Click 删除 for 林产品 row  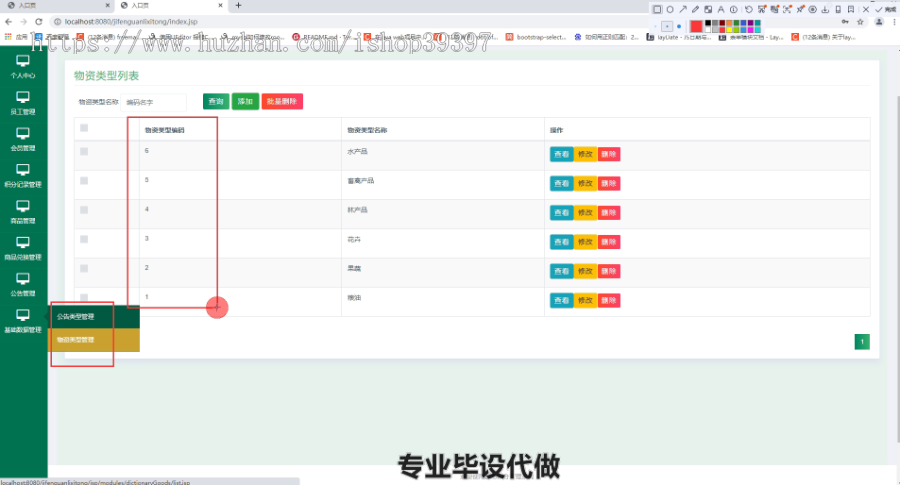click(608, 213)
